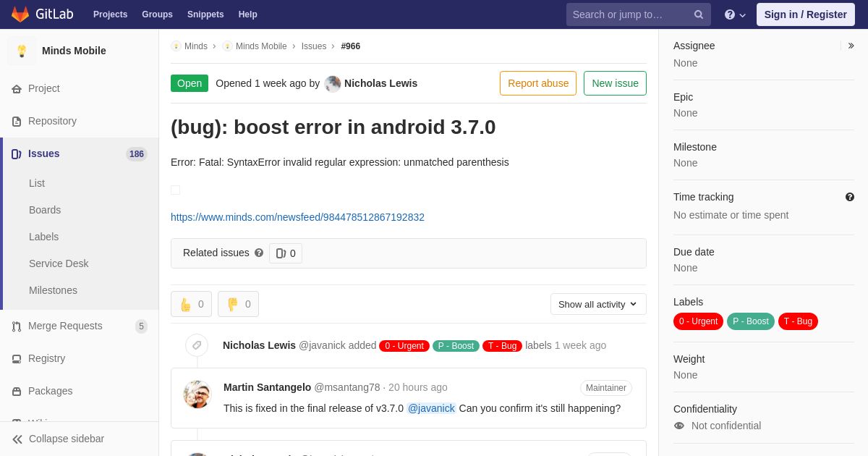Click the #966 breadcrumb link
868x456 pixels.
[x=351, y=46]
